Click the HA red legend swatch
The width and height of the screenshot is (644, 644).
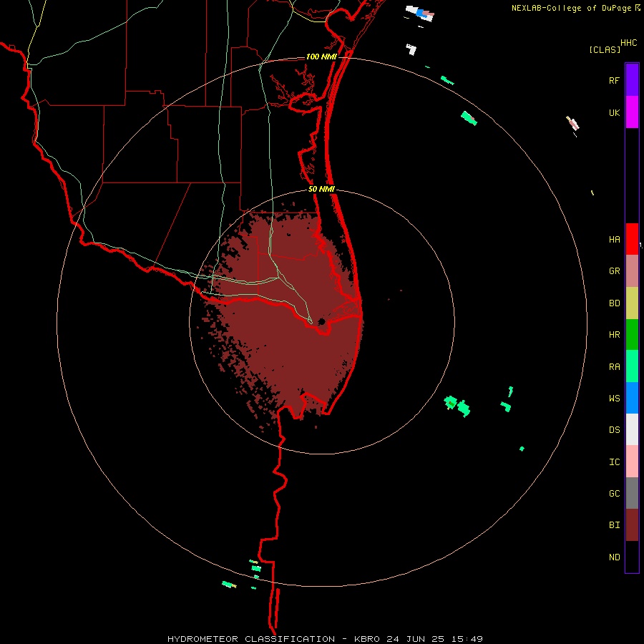pos(632,239)
